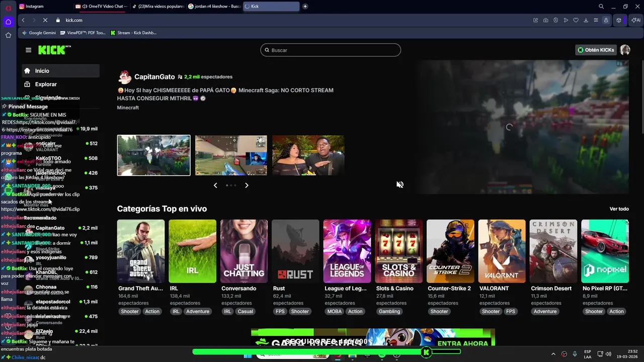Open the IRL category card

tap(192, 251)
